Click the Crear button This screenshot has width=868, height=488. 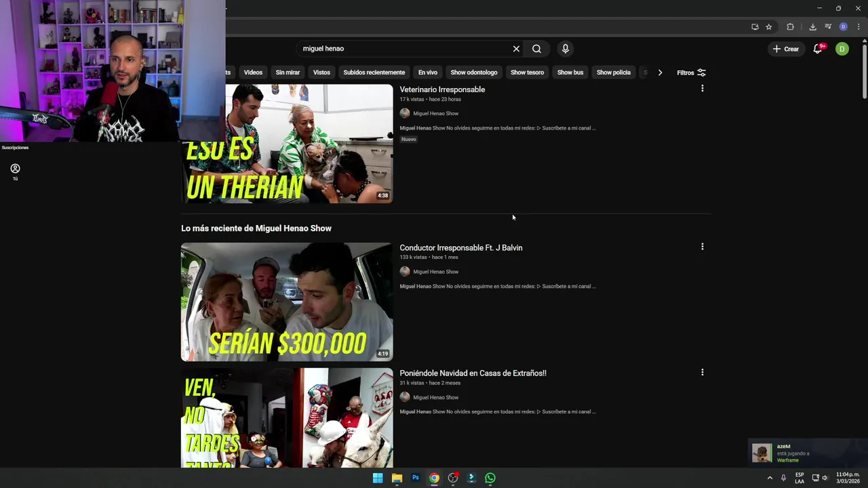click(785, 49)
